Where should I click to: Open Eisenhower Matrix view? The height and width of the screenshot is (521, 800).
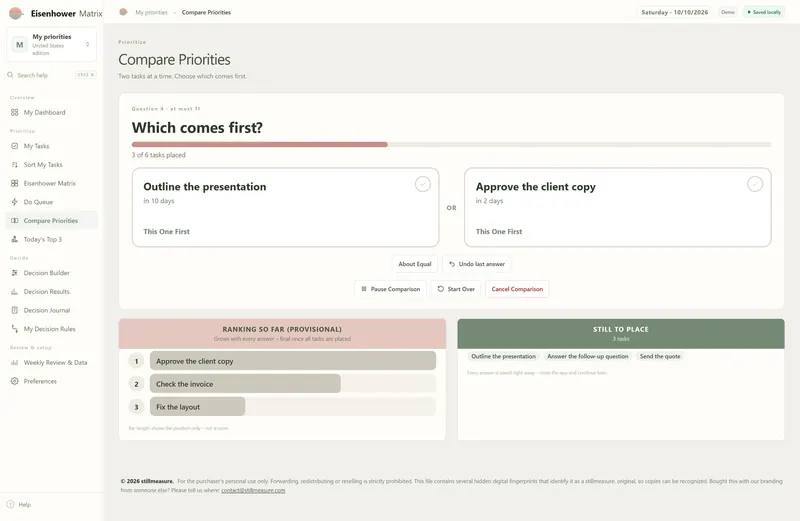(x=52, y=183)
